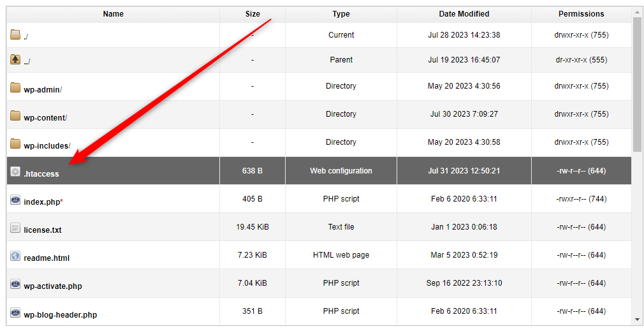The width and height of the screenshot is (644, 331).
Task: Open the wp-content/ directory
Action: (x=45, y=118)
